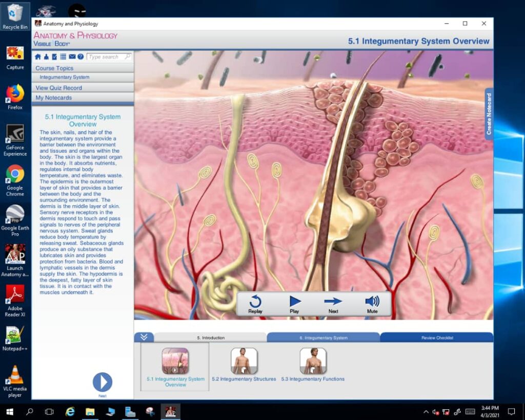Image resolution: width=525 pixels, height=420 pixels.
Task: Open the checklist icon in sidebar toolbar
Action: point(54,57)
